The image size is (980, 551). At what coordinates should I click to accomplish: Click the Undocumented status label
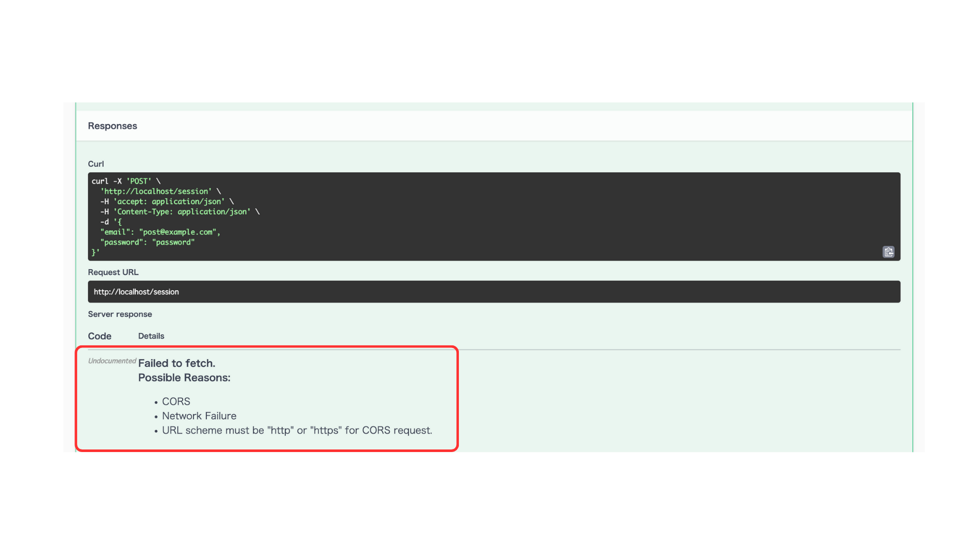[112, 361]
